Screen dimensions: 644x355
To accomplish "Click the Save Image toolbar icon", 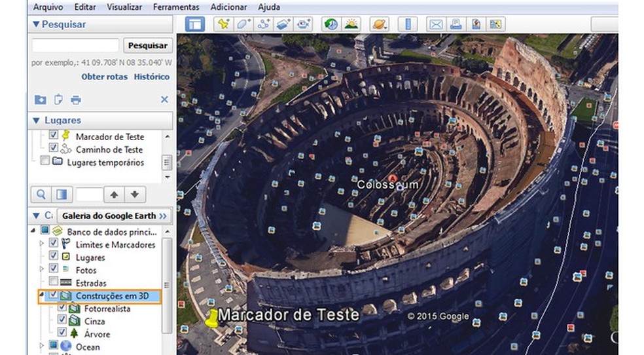I will pyautogui.click(x=476, y=24).
